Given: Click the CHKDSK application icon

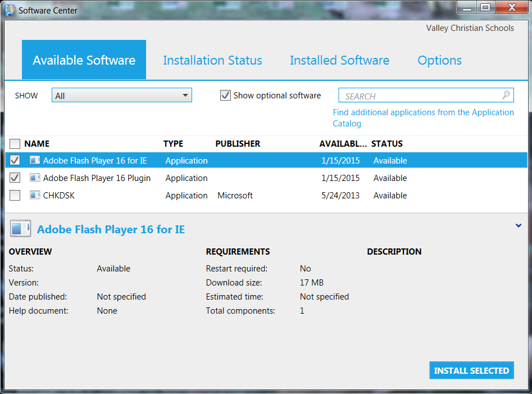Looking at the screenshot, I should [35, 196].
